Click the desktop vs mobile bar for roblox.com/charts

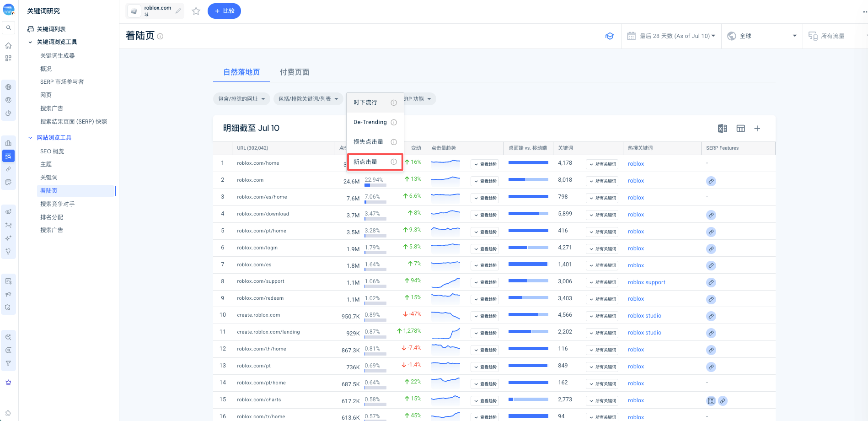coord(528,399)
